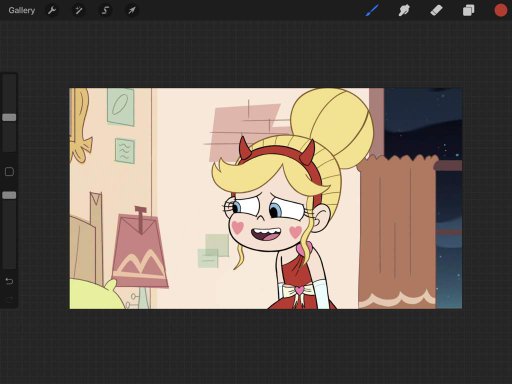
Task: Activate the Transform arrow tool
Action: click(132, 10)
